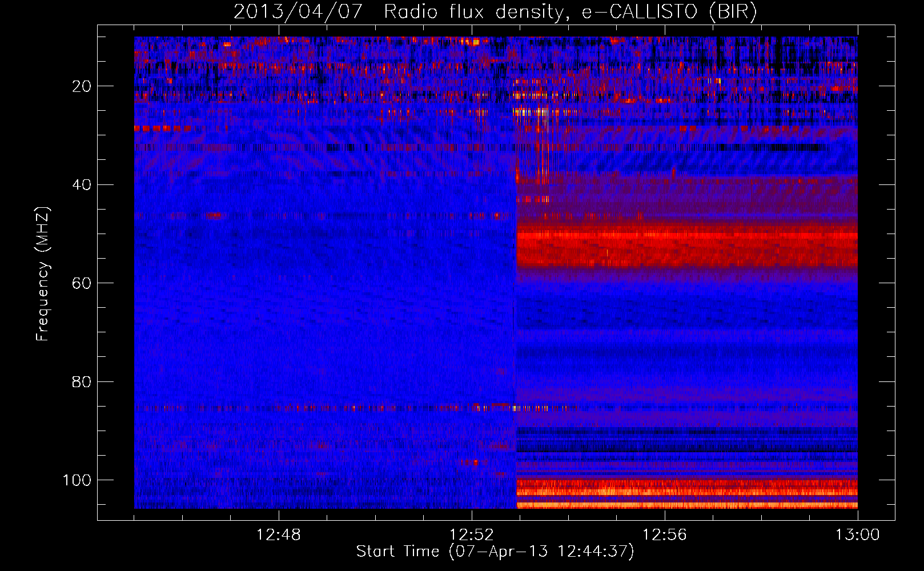
Task: Click the "2013/04/07" date in the title
Action: pyautogui.click(x=298, y=12)
